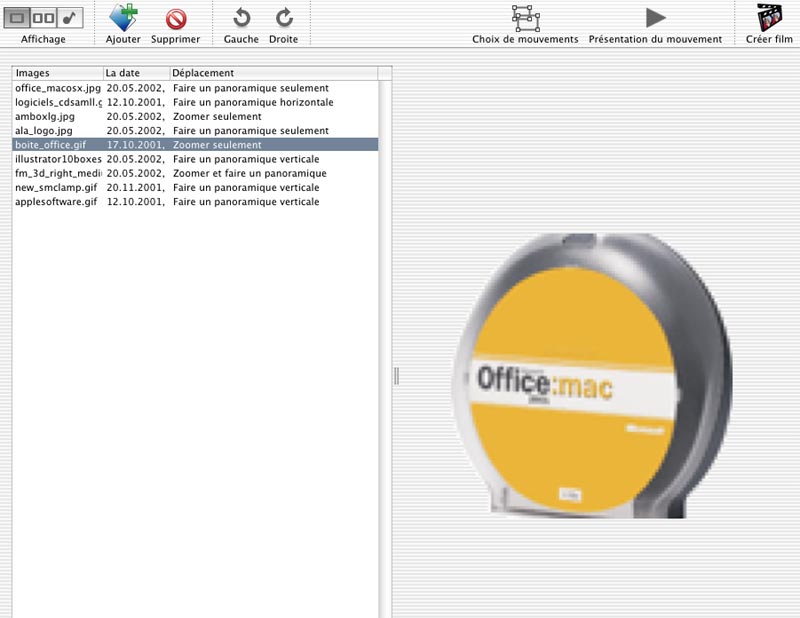Rotate image left with Gauche
Image resolution: width=800 pixels, height=618 pixels.
click(x=241, y=18)
